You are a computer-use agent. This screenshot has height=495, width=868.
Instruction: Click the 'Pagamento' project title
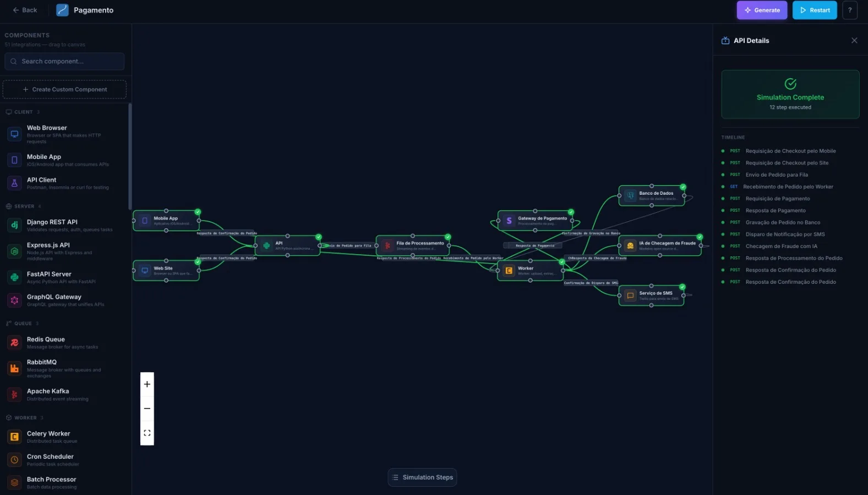94,10
